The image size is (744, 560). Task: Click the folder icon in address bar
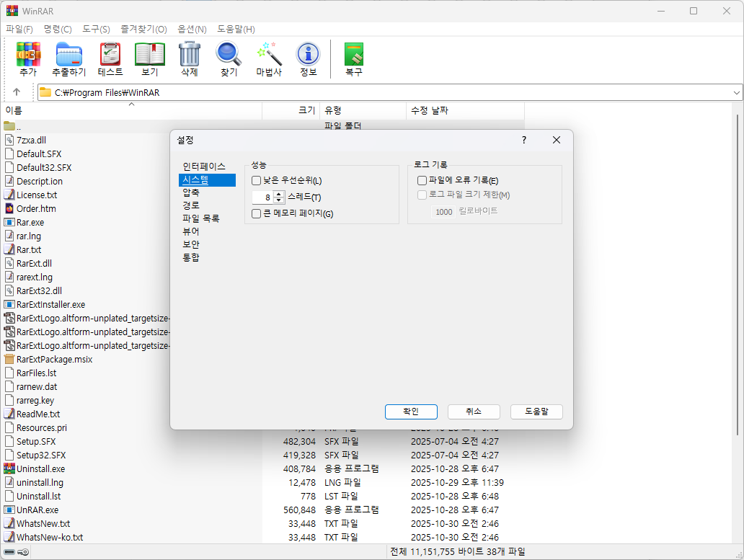point(45,92)
